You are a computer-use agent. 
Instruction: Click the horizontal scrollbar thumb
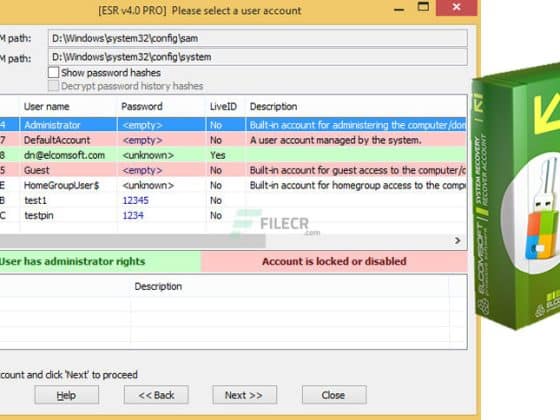[132, 241]
